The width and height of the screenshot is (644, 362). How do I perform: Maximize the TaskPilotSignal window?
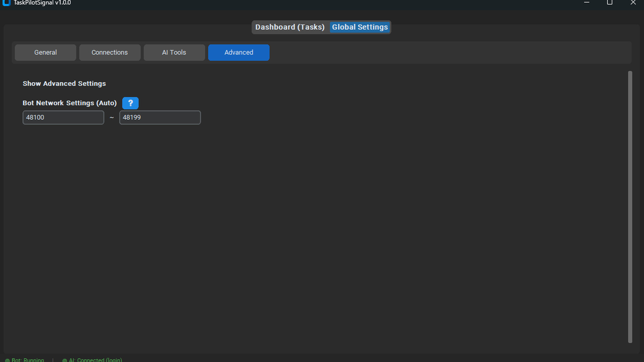click(609, 3)
